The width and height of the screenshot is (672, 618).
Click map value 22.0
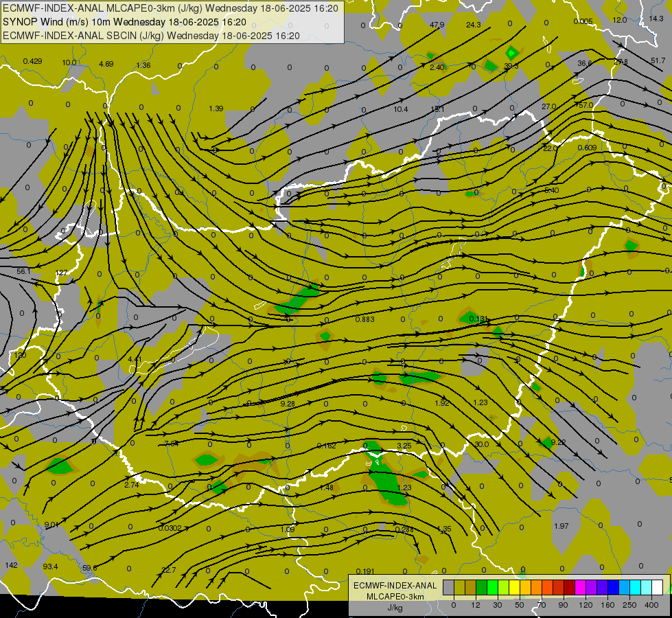tap(551, 148)
